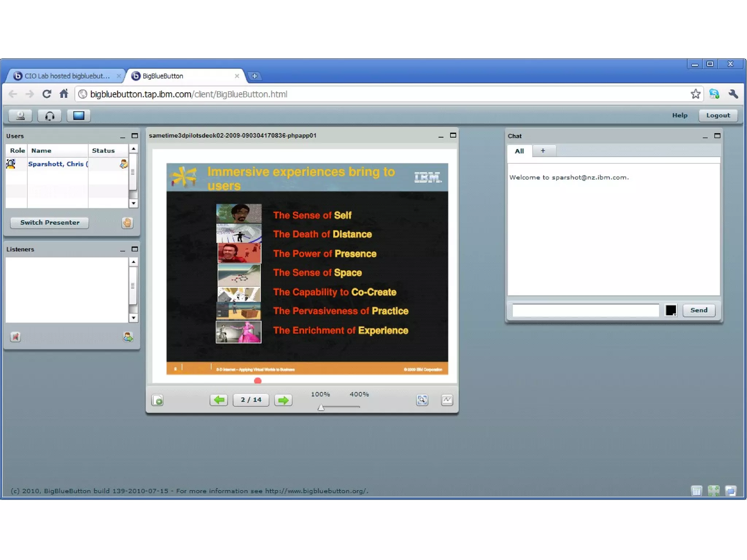Go to previous slide with green arrow
Image resolution: width=747 pixels, height=560 pixels.
click(x=219, y=400)
